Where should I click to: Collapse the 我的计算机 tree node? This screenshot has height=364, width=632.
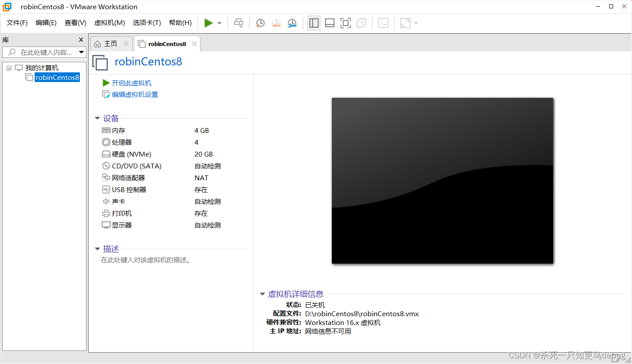pos(9,68)
